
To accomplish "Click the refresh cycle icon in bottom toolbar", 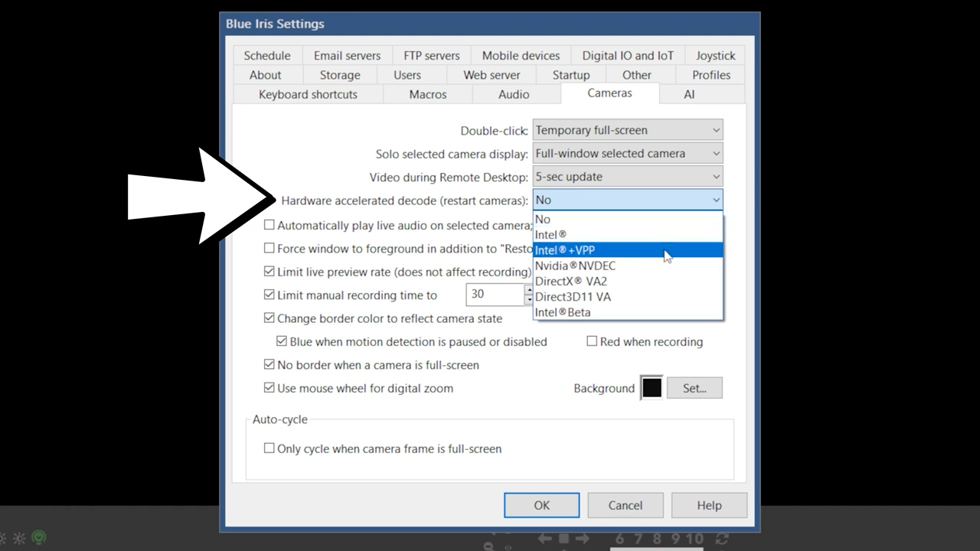I will pyautogui.click(x=721, y=540).
